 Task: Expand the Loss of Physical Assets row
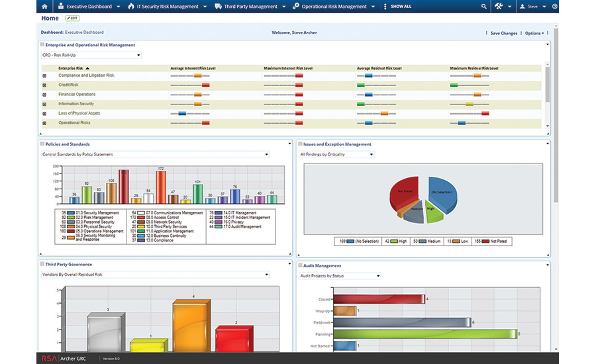tap(44, 114)
